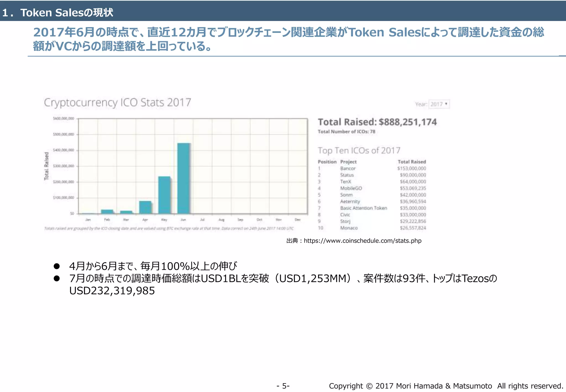Click the $400,000,000 y-axis tick label
The height and width of the screenshot is (392, 566).
(x=64, y=150)
